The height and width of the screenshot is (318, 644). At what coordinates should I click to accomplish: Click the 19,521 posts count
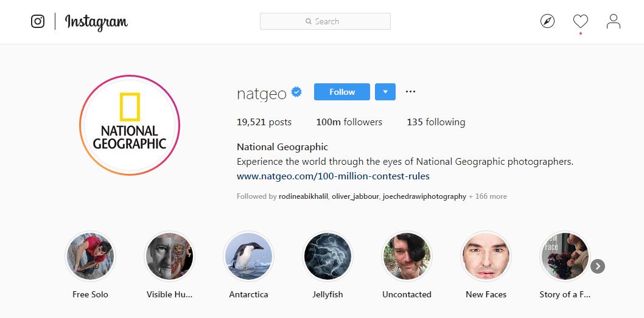(x=264, y=122)
